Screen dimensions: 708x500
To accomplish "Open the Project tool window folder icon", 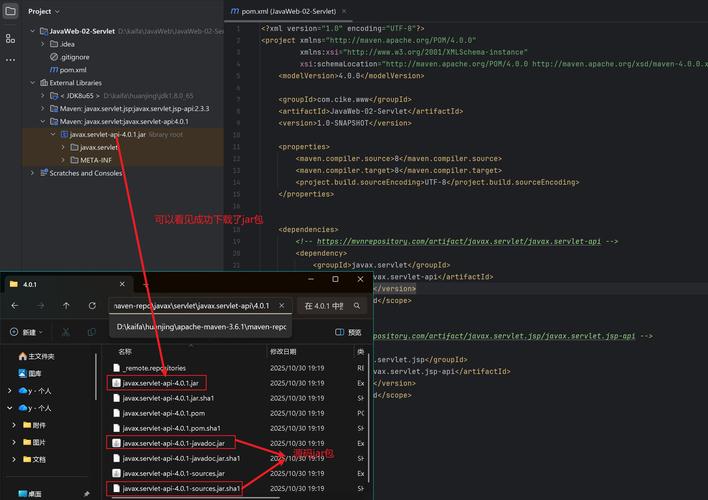I will pos(10,11).
